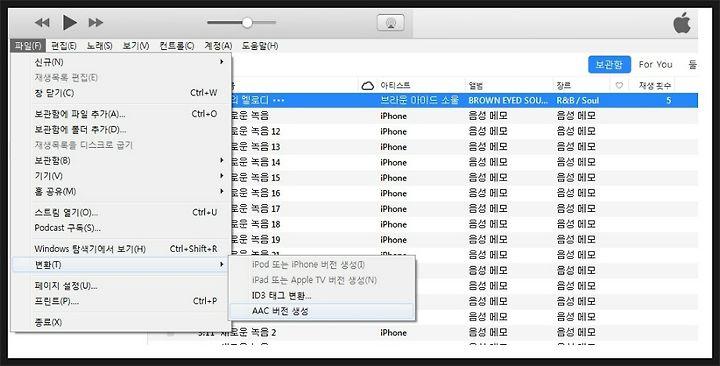Expand the 홈 공유(M) submenu
The height and width of the screenshot is (366, 720).
click(122, 191)
